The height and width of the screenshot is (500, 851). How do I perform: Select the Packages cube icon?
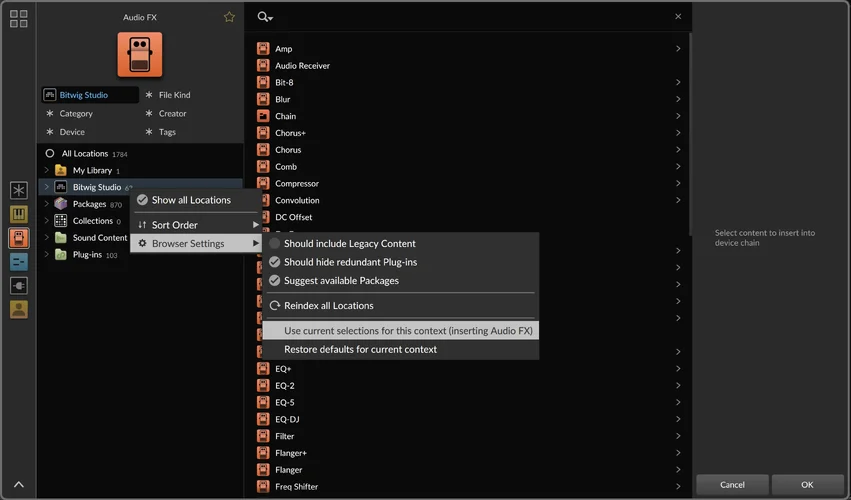click(x=61, y=204)
